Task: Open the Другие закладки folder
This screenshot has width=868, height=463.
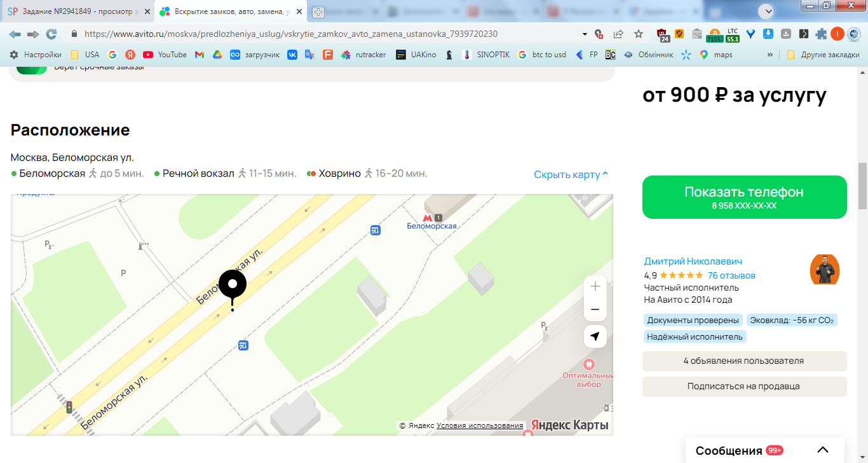Action: point(823,55)
